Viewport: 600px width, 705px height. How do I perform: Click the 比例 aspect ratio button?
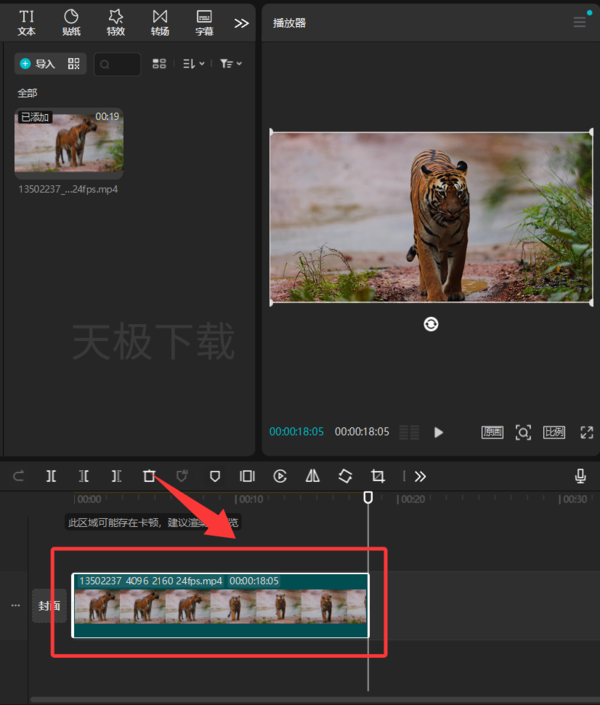(554, 433)
